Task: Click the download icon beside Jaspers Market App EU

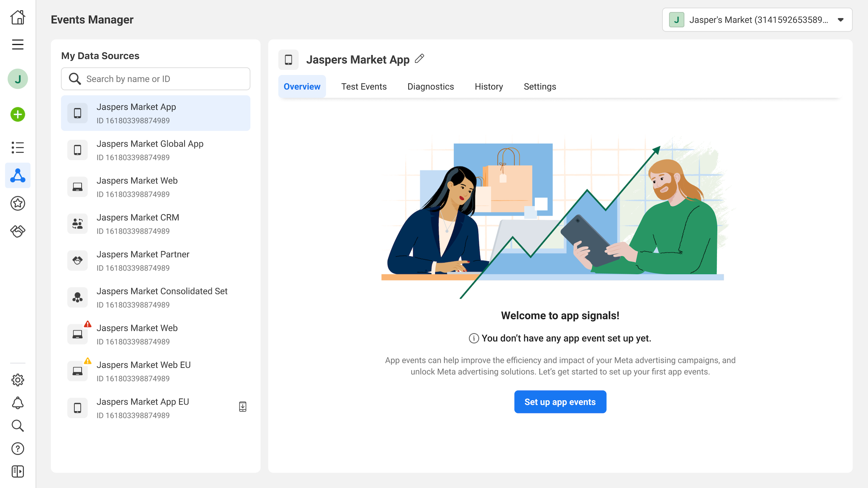Action: coord(242,407)
